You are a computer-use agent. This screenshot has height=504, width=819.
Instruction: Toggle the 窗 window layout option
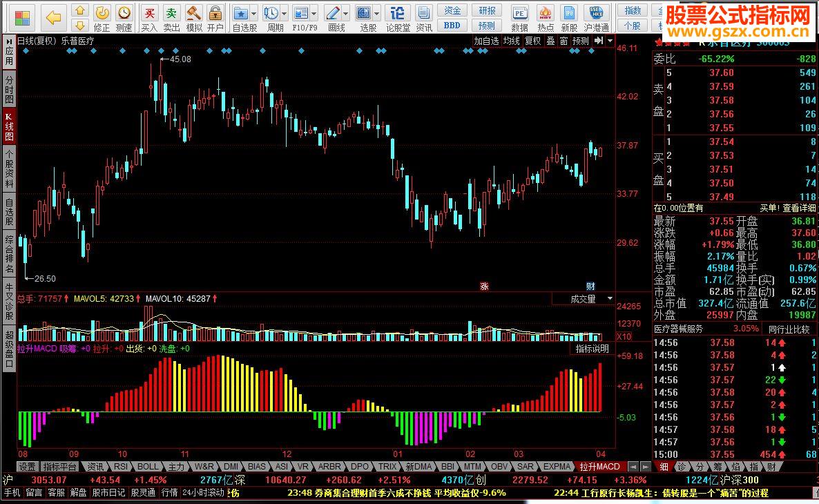tap(563, 41)
